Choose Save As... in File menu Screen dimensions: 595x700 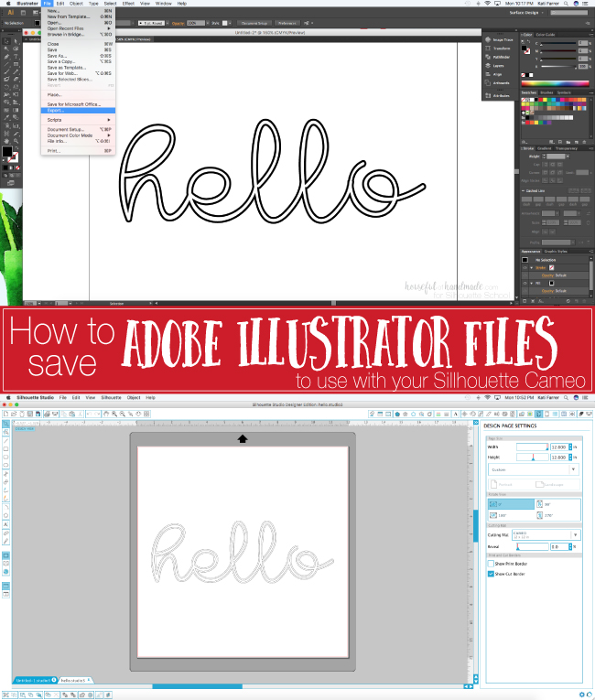(78, 56)
